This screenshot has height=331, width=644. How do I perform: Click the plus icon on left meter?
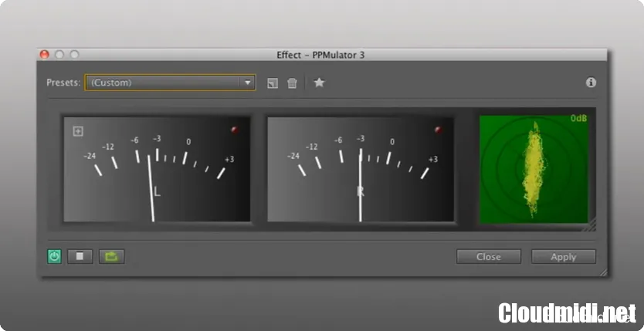(78, 131)
